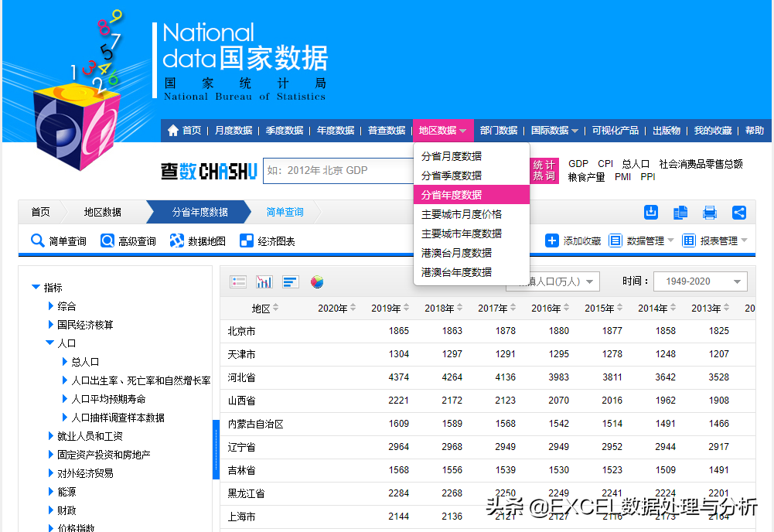The height and width of the screenshot is (532, 774).
Task: Click the GDP hot keyword link
Action: pyautogui.click(x=578, y=163)
